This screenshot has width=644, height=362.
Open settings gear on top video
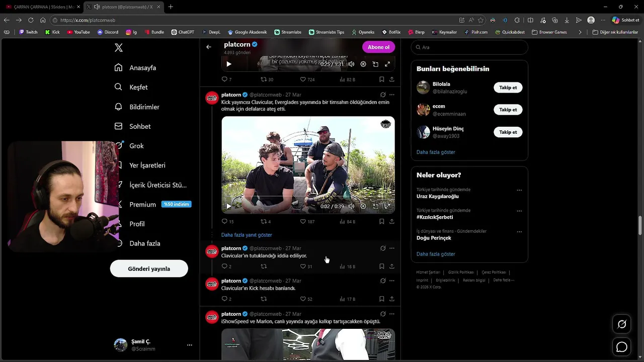[x=363, y=64]
